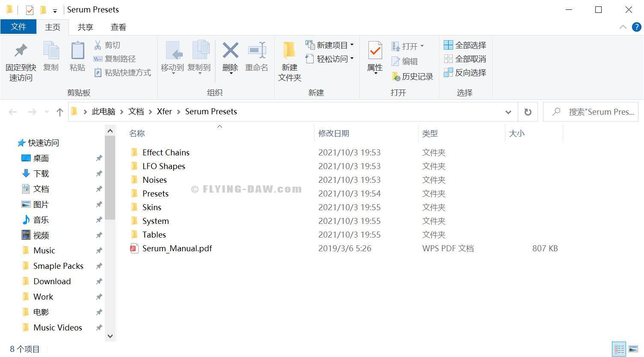Go up one folder level arrow
This screenshot has width=644, height=357.
coord(59,112)
